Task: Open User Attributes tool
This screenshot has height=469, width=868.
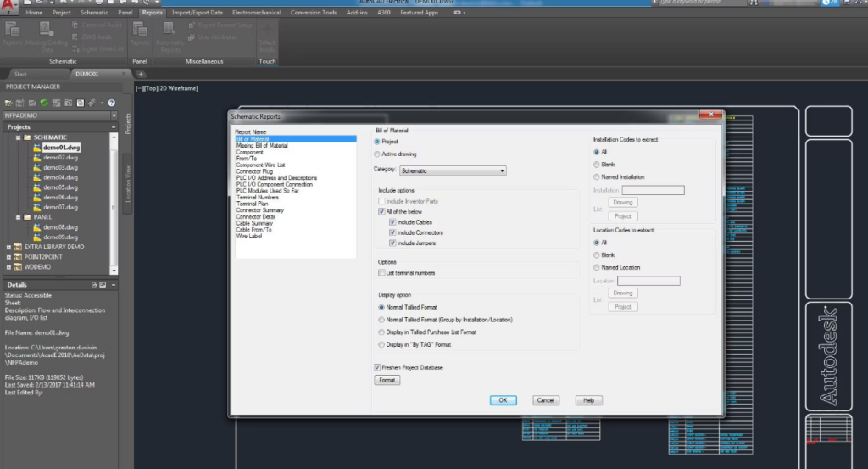Action: pyautogui.click(x=213, y=37)
